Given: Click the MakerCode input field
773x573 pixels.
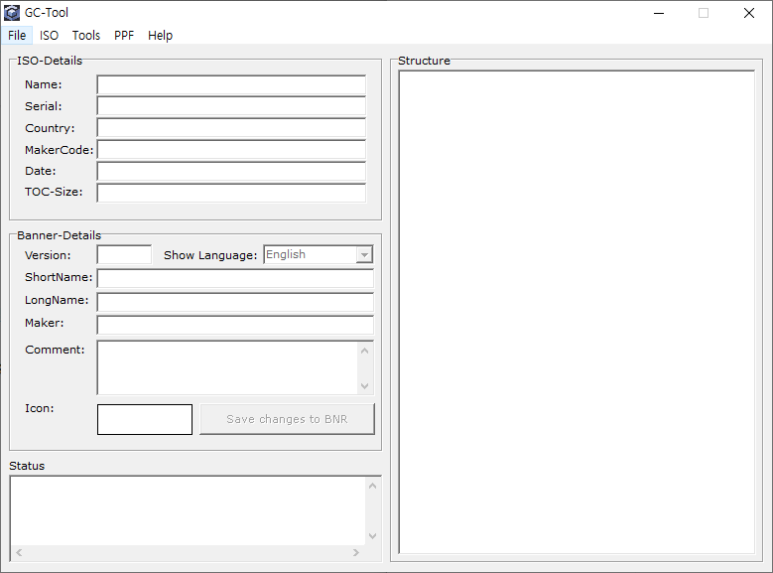Looking at the screenshot, I should (231, 149).
